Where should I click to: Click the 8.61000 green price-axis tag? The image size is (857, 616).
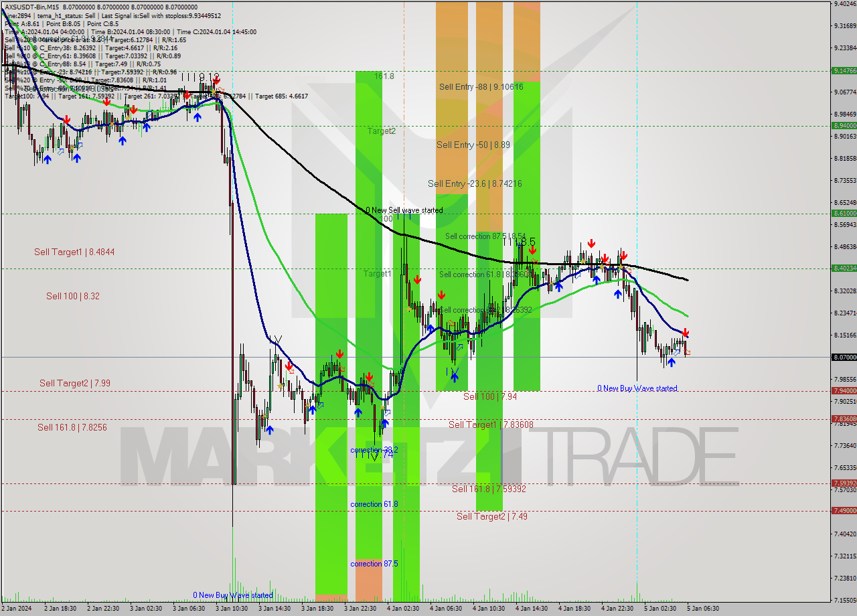[x=844, y=213]
